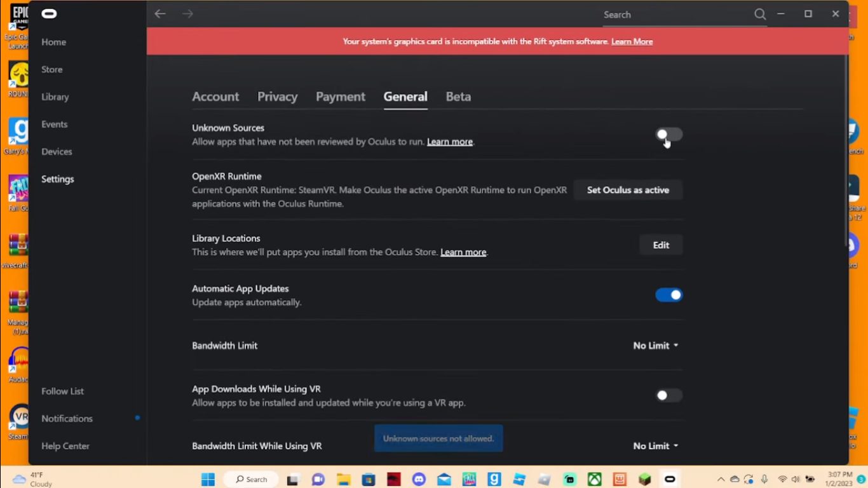Open the volume speaker tray icon
Screen dimensions: 868x488
[796, 479]
